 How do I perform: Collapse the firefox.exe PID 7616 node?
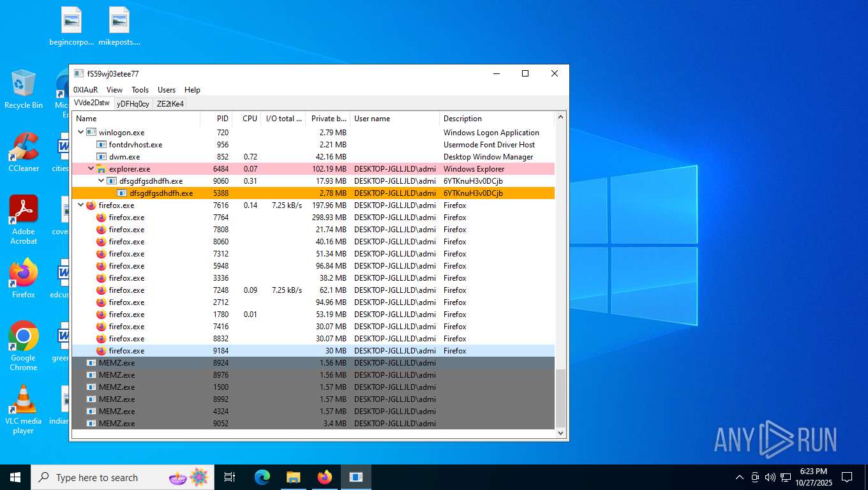80,205
